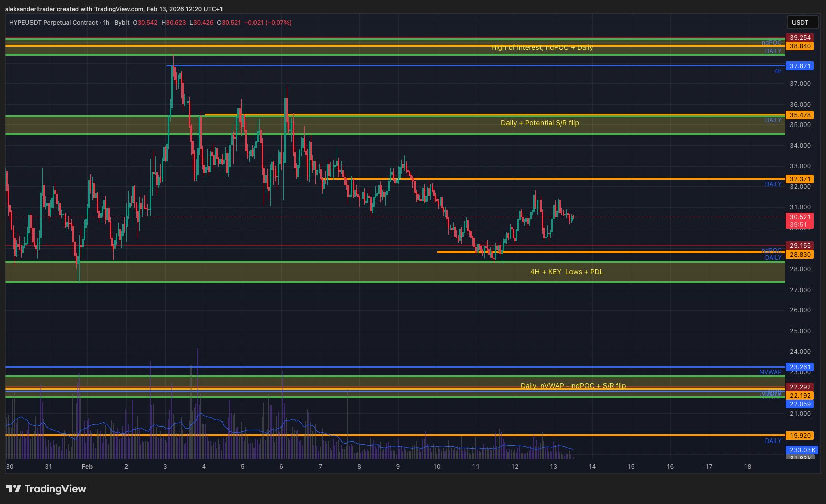This screenshot has width=826, height=504.
Task: Click 'Daily, nVWAP - ndPOC + S/R flip' text
Action: 573,386
